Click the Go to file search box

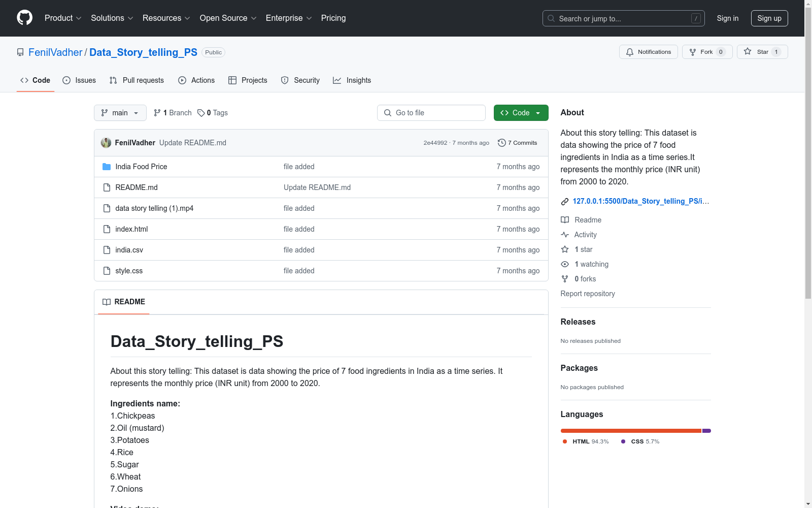[x=431, y=113]
